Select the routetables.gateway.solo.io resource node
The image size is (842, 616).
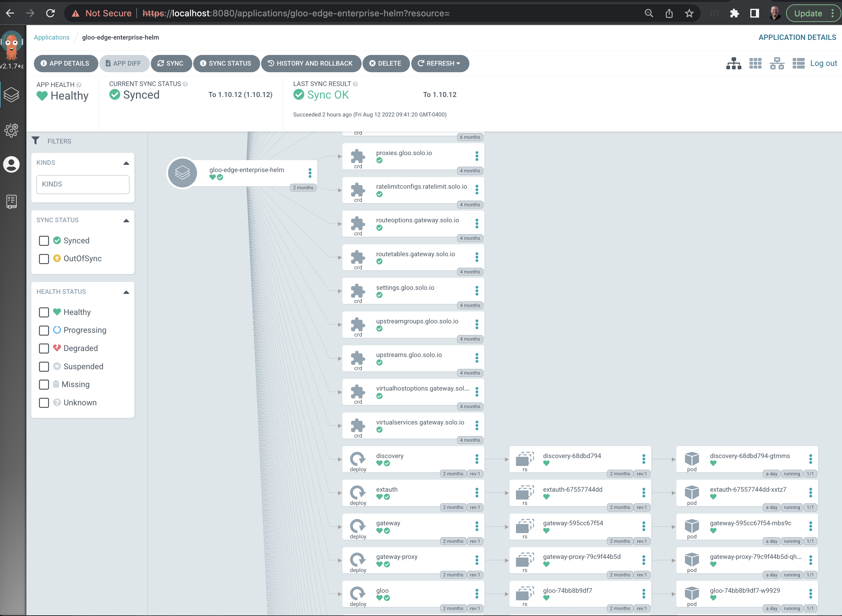pos(413,258)
